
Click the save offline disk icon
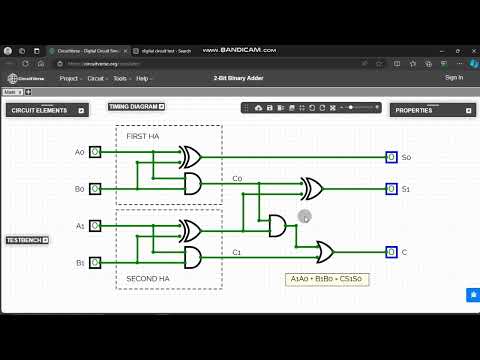click(270, 108)
